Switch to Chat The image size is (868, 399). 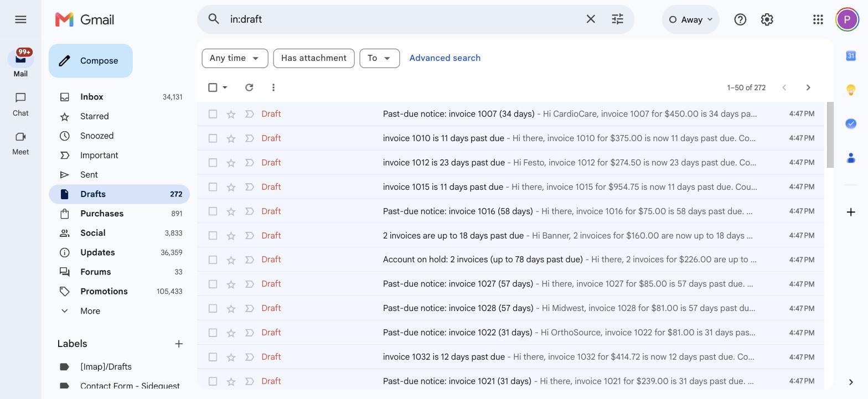pos(20,104)
